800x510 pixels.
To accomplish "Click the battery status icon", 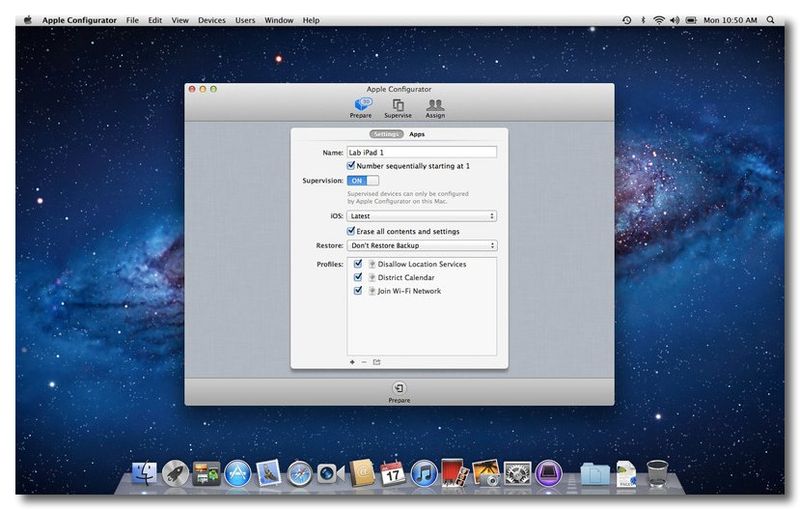I will click(691, 20).
